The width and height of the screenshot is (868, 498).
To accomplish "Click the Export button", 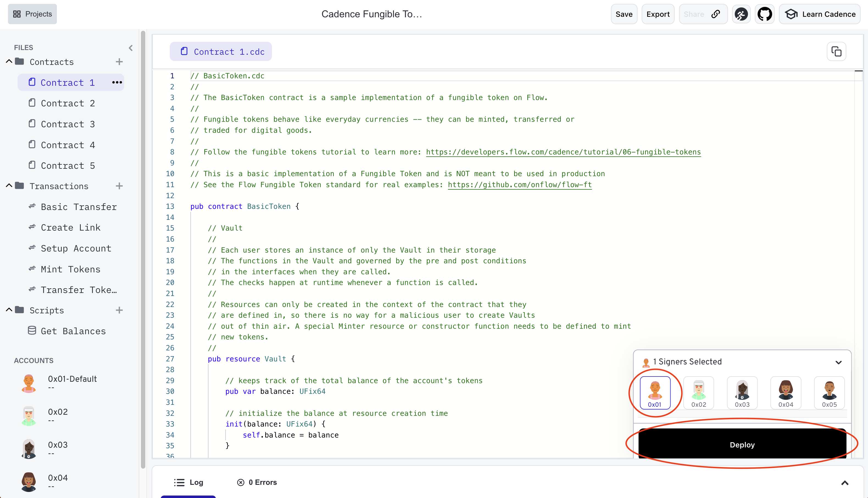I will (x=658, y=14).
